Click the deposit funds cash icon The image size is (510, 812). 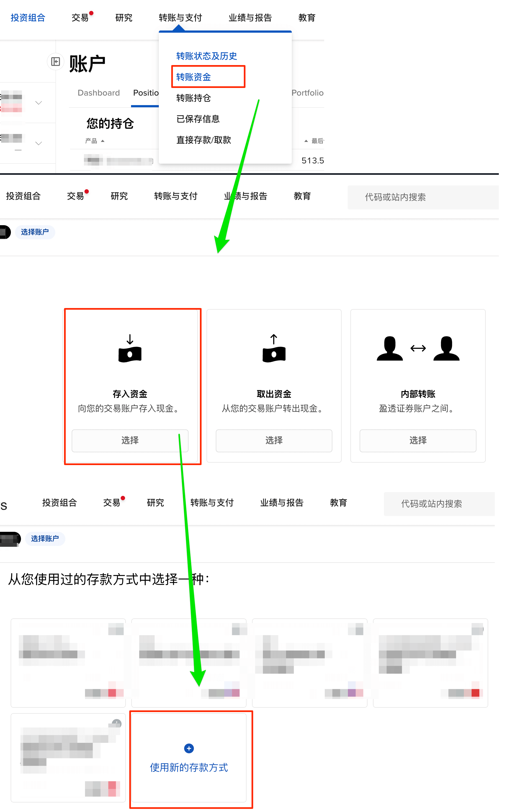[130, 349]
